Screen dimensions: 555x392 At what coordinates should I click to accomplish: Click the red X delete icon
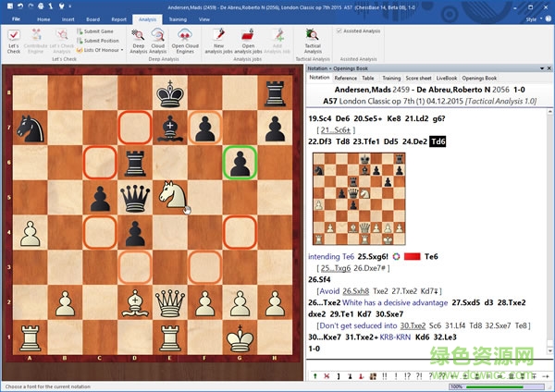click(327, 376)
